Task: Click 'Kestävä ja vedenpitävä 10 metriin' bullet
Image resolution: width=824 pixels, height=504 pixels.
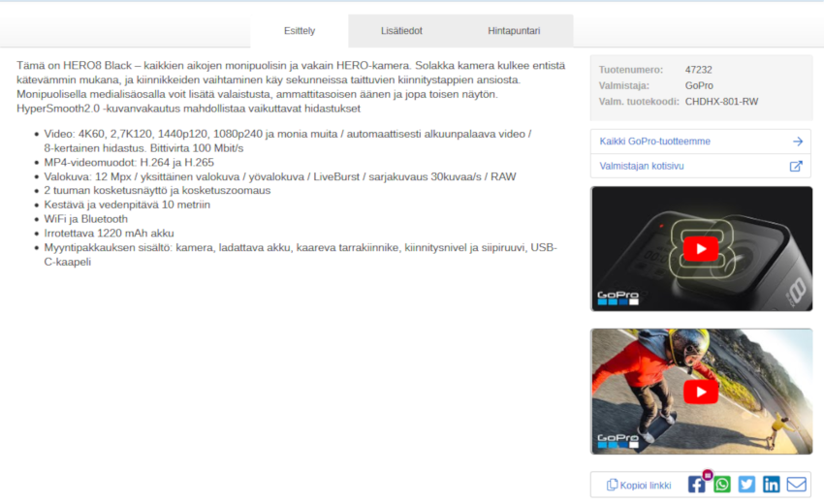Action: point(127,205)
